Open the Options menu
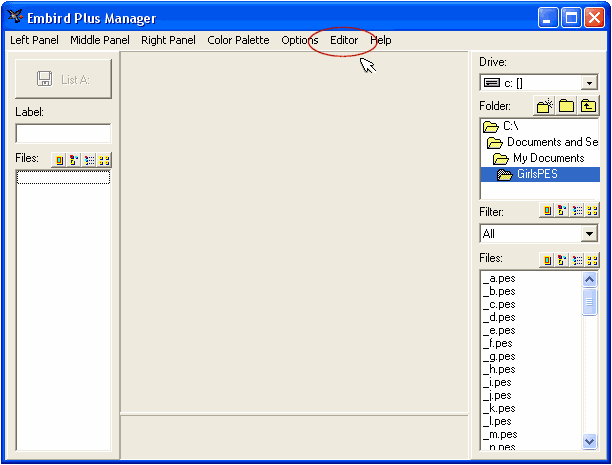 coord(300,40)
